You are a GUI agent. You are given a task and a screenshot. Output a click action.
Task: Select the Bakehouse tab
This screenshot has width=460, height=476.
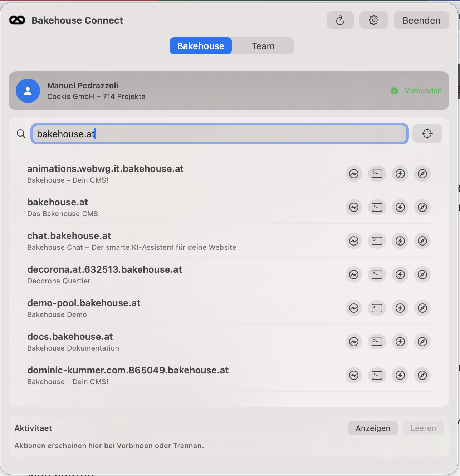click(201, 46)
